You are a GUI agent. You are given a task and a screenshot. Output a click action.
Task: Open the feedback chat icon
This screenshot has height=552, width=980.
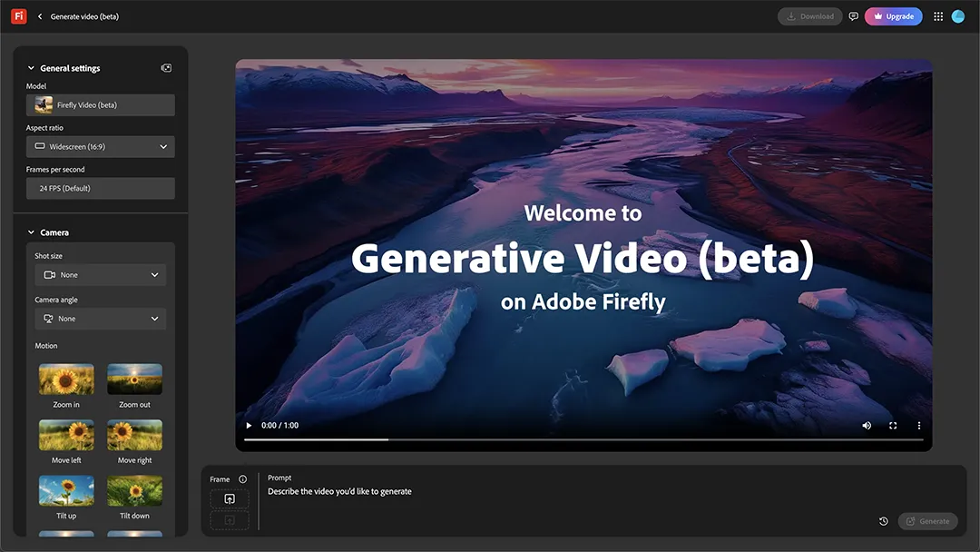(x=853, y=16)
